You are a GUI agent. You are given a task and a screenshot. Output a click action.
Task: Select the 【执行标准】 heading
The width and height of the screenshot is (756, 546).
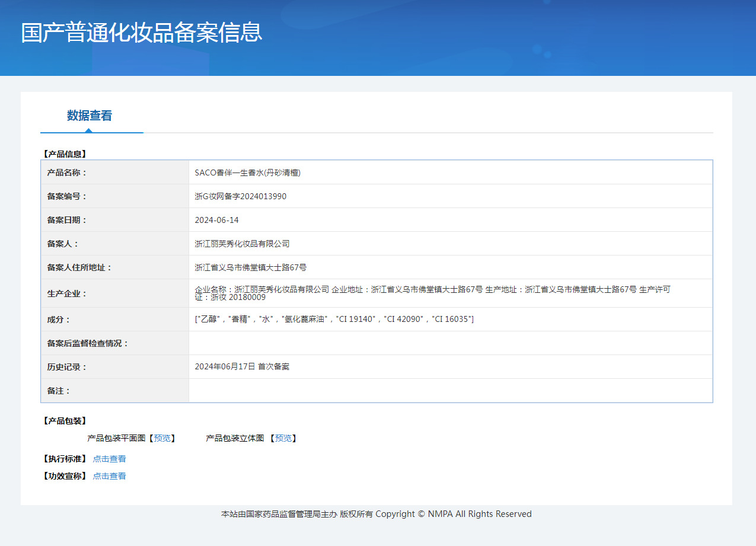tap(65, 459)
